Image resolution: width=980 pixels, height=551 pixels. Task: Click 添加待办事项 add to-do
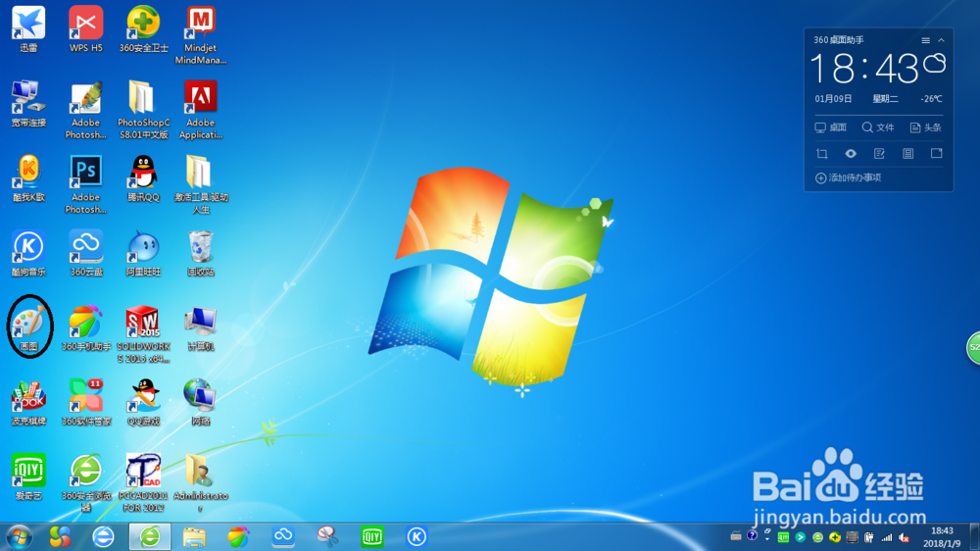point(848,178)
